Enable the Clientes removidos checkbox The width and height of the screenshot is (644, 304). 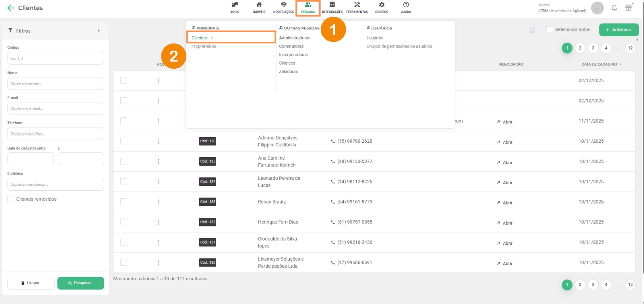coord(11,199)
